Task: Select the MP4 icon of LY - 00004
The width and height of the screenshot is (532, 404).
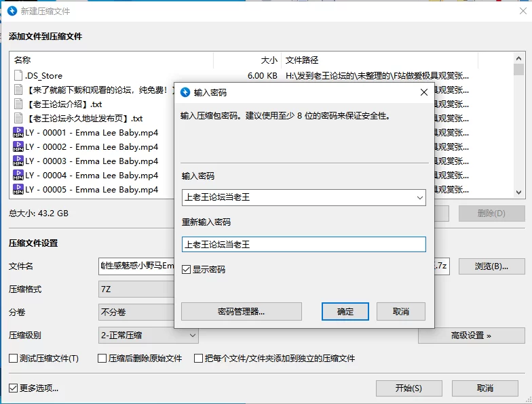Action: [x=18, y=175]
